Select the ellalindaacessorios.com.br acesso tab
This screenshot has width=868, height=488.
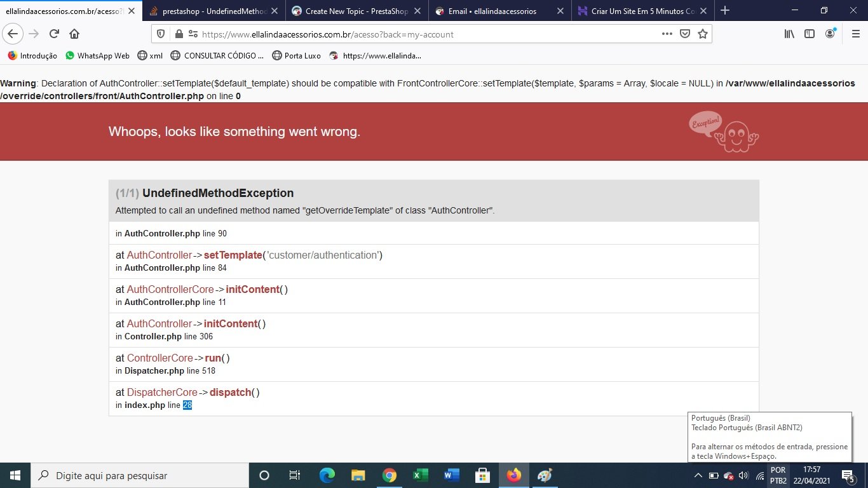coord(70,11)
